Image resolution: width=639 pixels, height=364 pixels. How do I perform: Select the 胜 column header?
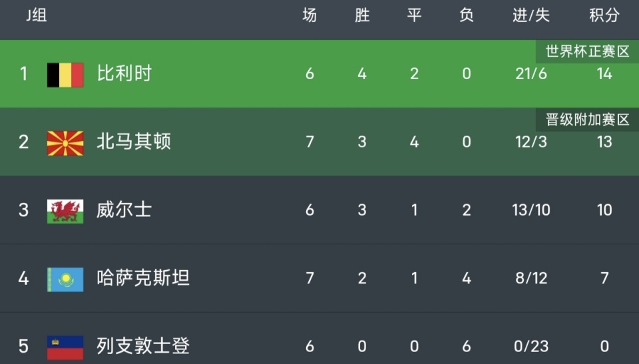pyautogui.click(x=362, y=16)
